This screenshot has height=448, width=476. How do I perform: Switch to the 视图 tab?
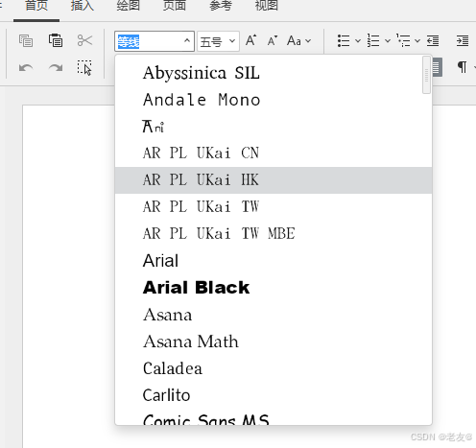(267, 6)
